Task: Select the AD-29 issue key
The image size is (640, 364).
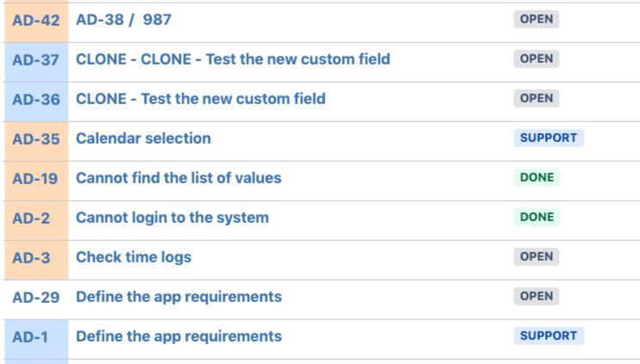Action: tap(36, 297)
